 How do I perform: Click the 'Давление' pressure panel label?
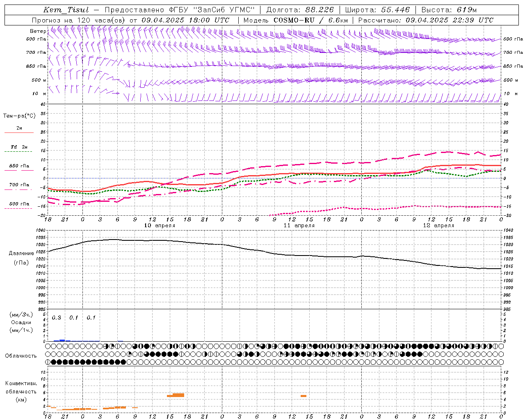[21, 253]
